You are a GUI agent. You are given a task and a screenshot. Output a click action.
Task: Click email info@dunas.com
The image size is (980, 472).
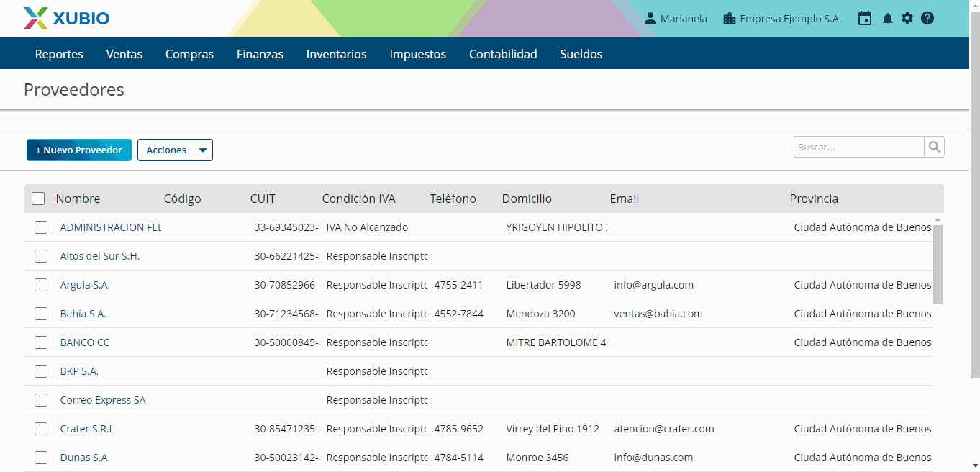point(653,458)
